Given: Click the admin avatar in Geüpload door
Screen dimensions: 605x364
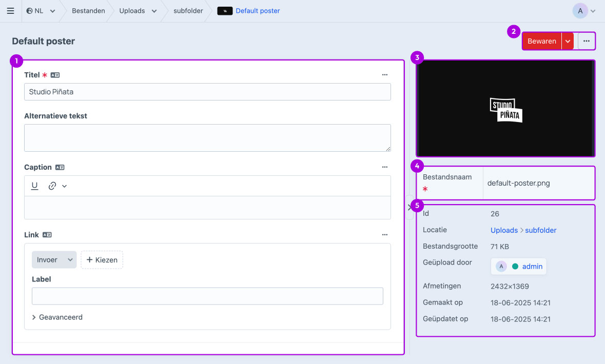Looking at the screenshot, I should click(501, 267).
